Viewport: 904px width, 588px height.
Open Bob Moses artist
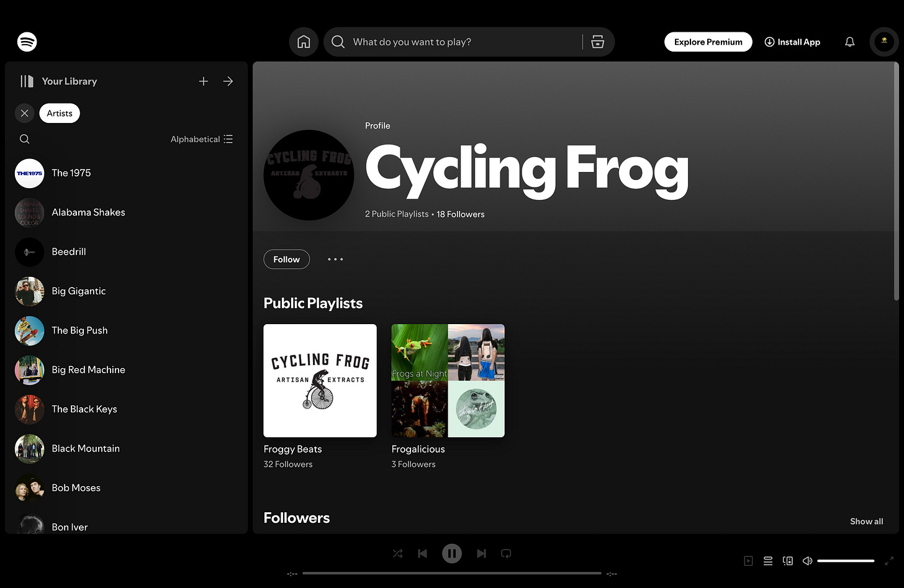(126, 488)
